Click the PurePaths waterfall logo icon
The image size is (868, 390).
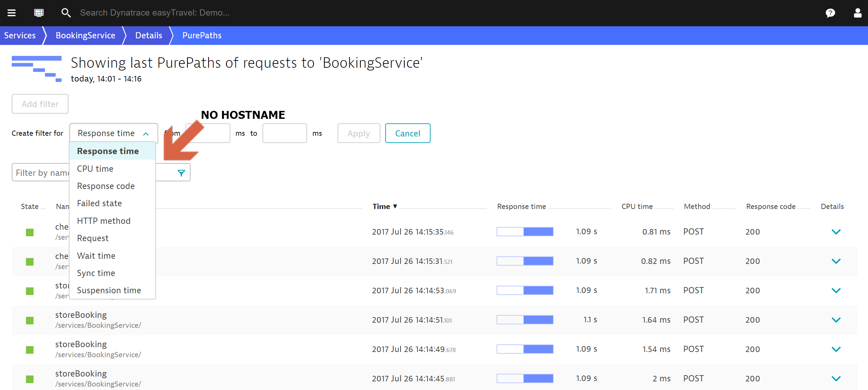pyautogui.click(x=37, y=69)
